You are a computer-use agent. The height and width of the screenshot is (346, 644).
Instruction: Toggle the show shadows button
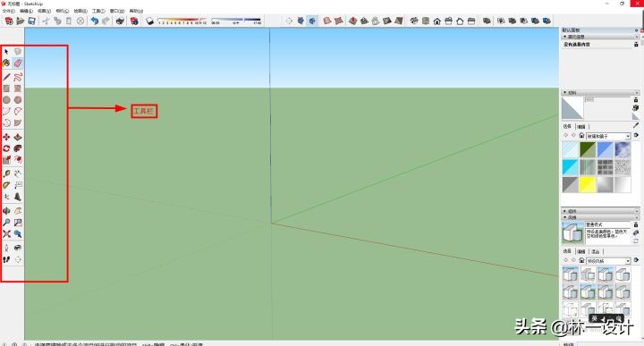(150, 21)
